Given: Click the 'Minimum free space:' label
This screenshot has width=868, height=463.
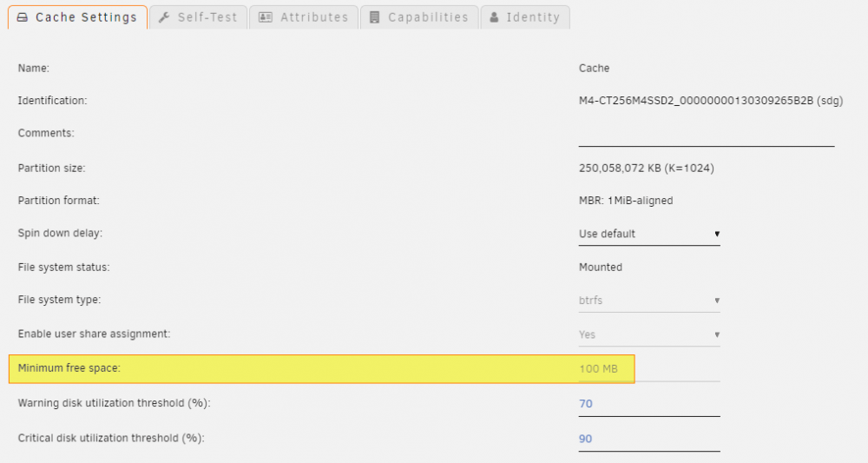Looking at the screenshot, I should pos(69,368).
